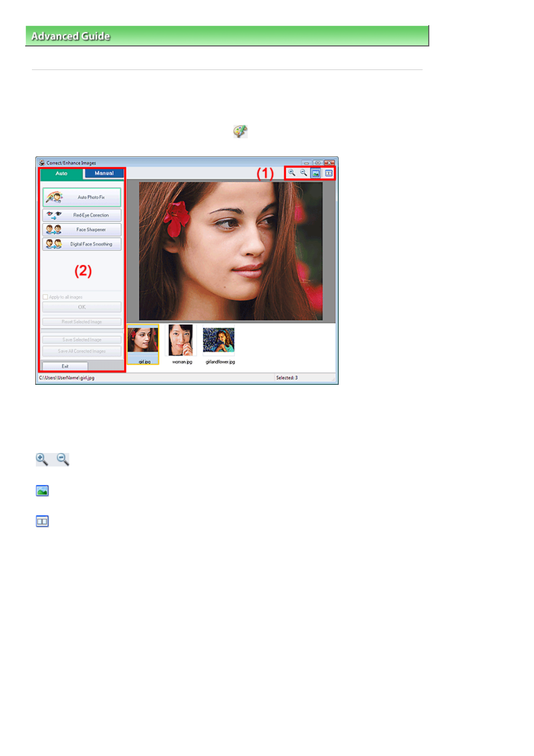
Task: Click Correct/Enhance Images title bar app icon
Action: point(41,163)
